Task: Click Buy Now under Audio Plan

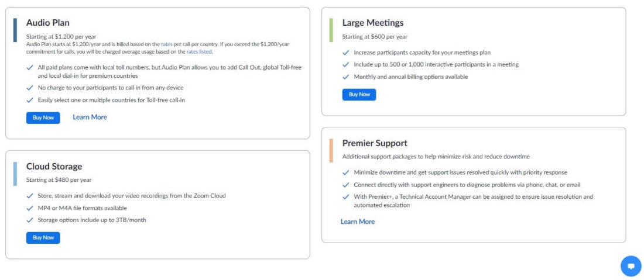Action: click(x=43, y=117)
